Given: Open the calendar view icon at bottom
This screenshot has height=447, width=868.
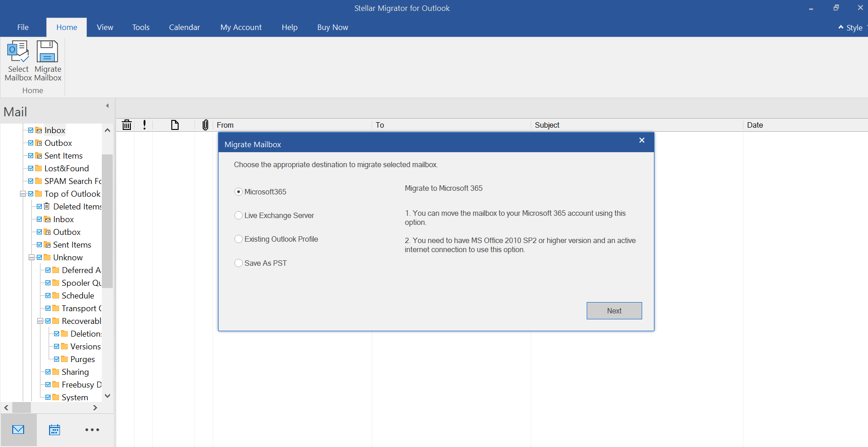Looking at the screenshot, I should tap(55, 430).
